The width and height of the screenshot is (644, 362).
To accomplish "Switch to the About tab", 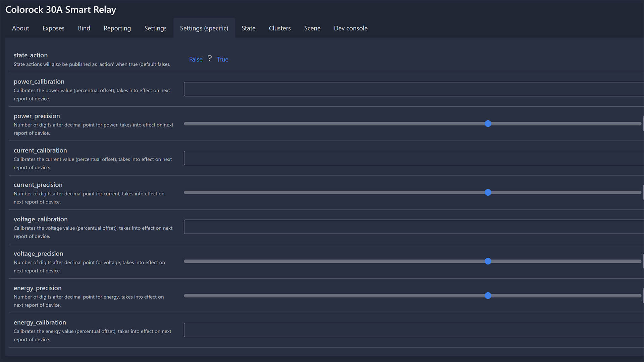I will point(20,28).
